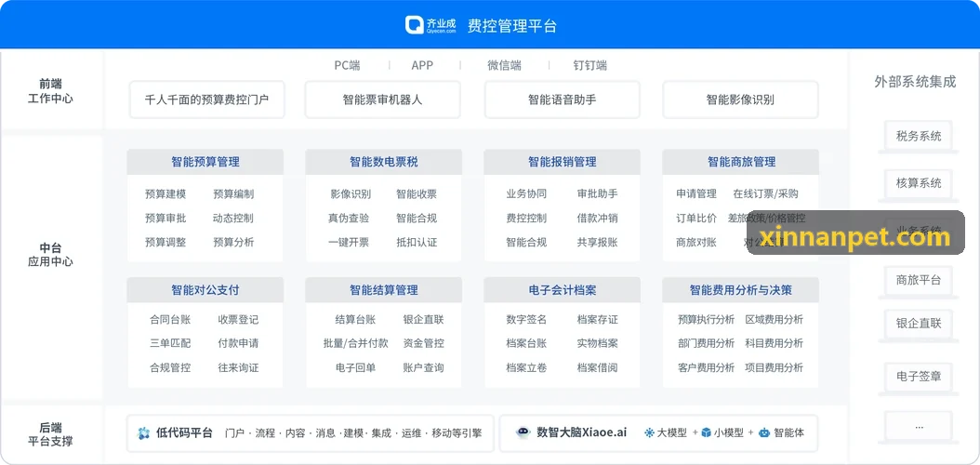Click the 预算执行分析 item

point(707,320)
